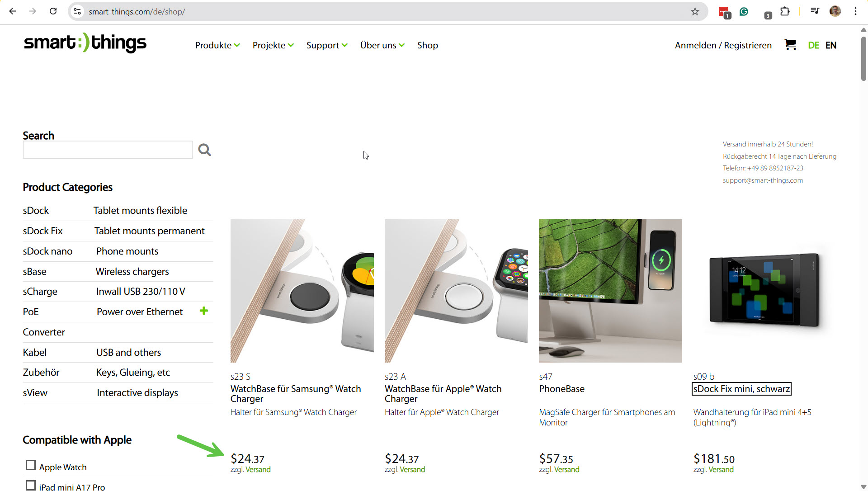Open WatchBase für Apple Watch Charger title
868x491 pixels.
click(x=443, y=394)
